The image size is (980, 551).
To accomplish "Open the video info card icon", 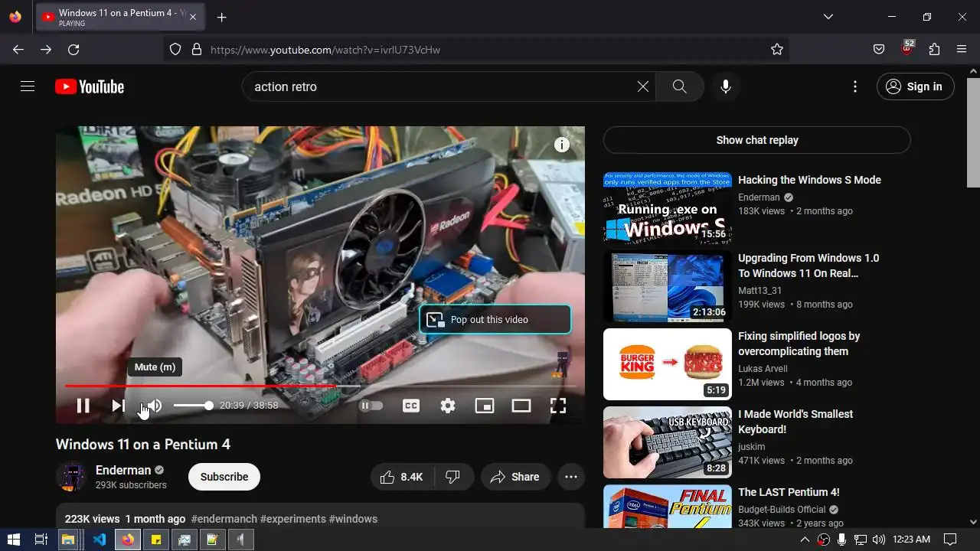I will 562,145.
